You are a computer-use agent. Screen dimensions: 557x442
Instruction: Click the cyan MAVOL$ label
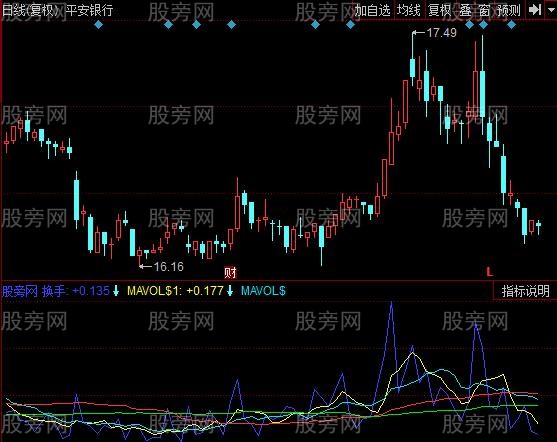(263, 291)
